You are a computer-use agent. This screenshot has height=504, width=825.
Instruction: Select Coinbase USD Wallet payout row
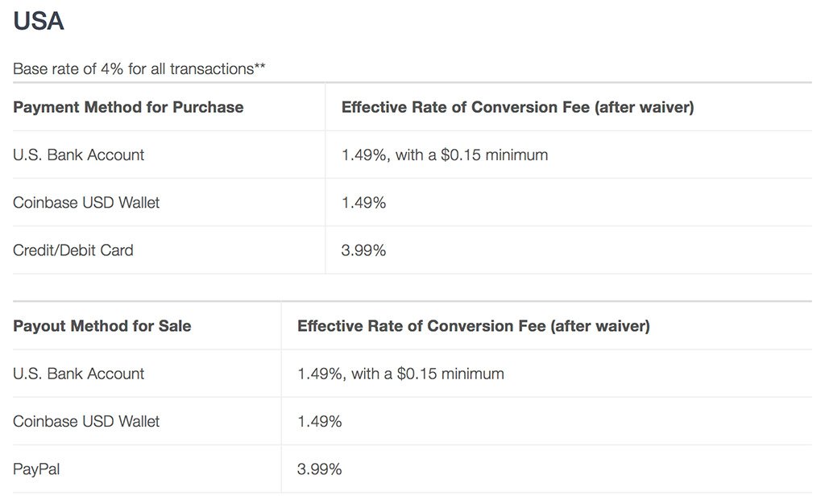coord(86,421)
